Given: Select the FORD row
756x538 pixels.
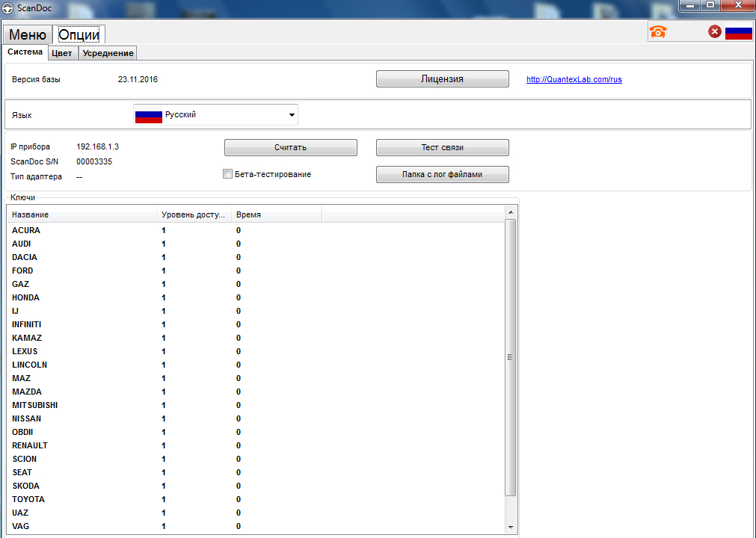Looking at the screenshot, I should pyautogui.click(x=256, y=270).
